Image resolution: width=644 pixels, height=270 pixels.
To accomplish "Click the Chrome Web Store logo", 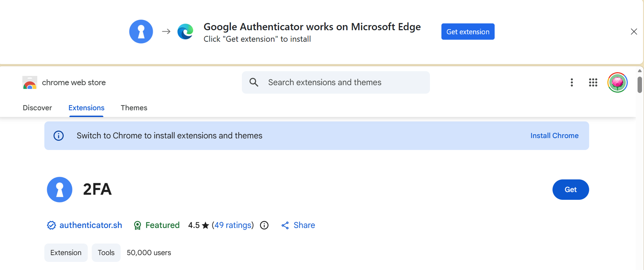I will pos(30,83).
